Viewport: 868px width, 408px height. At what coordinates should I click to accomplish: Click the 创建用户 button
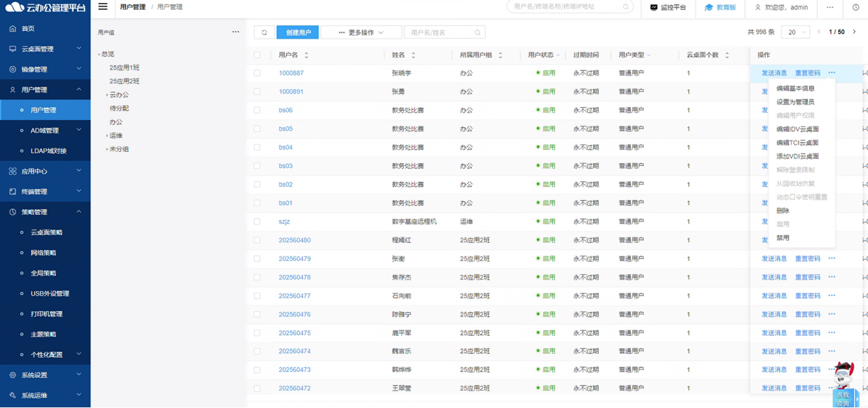point(298,32)
